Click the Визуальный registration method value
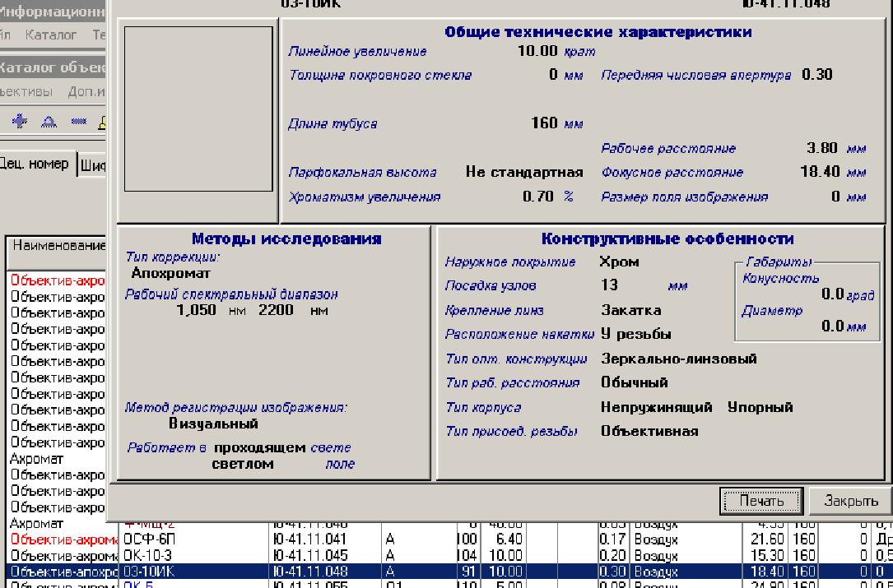Viewport: 893px width, 588px height. pyautogui.click(x=213, y=424)
